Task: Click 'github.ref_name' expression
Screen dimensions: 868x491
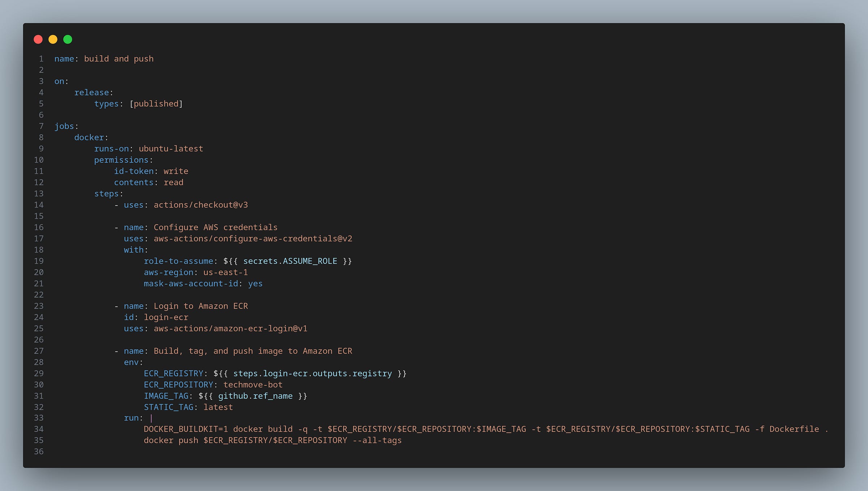Action: (255, 396)
